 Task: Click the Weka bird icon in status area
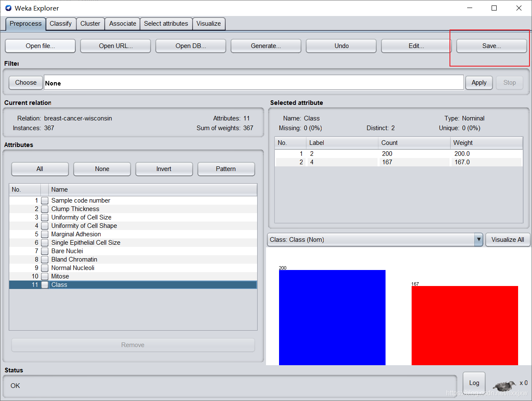[x=504, y=385]
